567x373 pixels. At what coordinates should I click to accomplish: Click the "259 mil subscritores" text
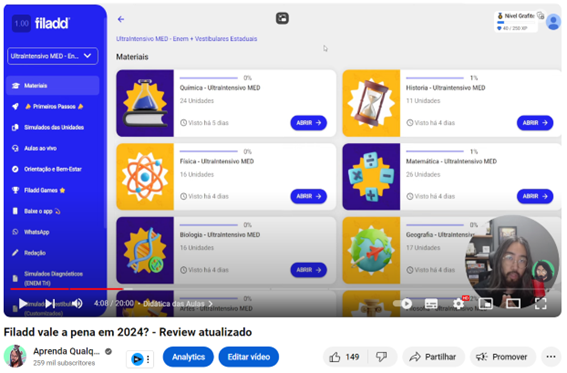[x=64, y=363]
